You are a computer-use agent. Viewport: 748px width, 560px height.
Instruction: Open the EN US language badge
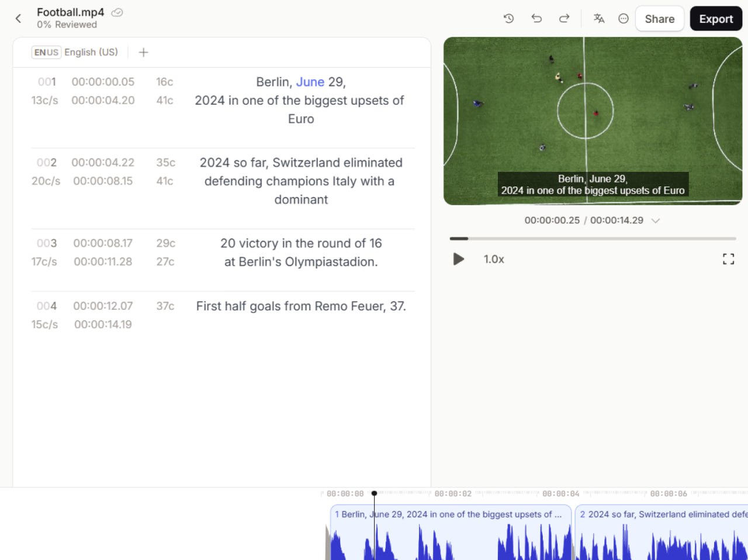(x=46, y=52)
